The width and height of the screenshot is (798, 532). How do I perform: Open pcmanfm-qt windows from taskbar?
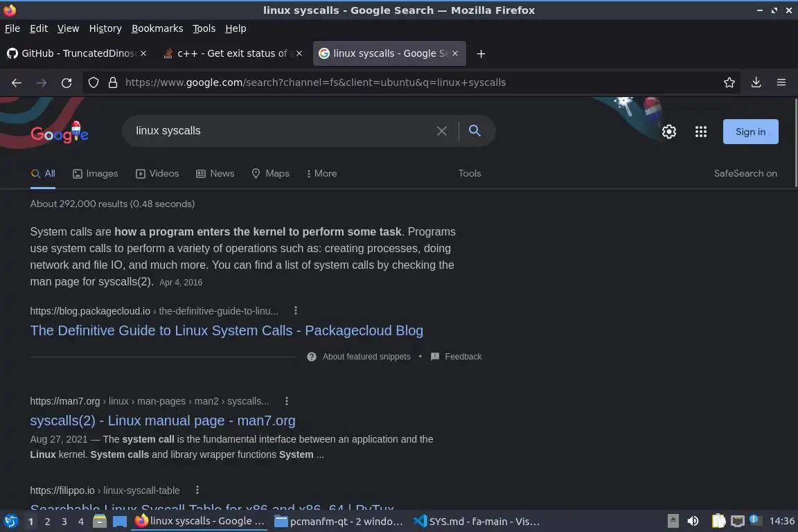339,522
